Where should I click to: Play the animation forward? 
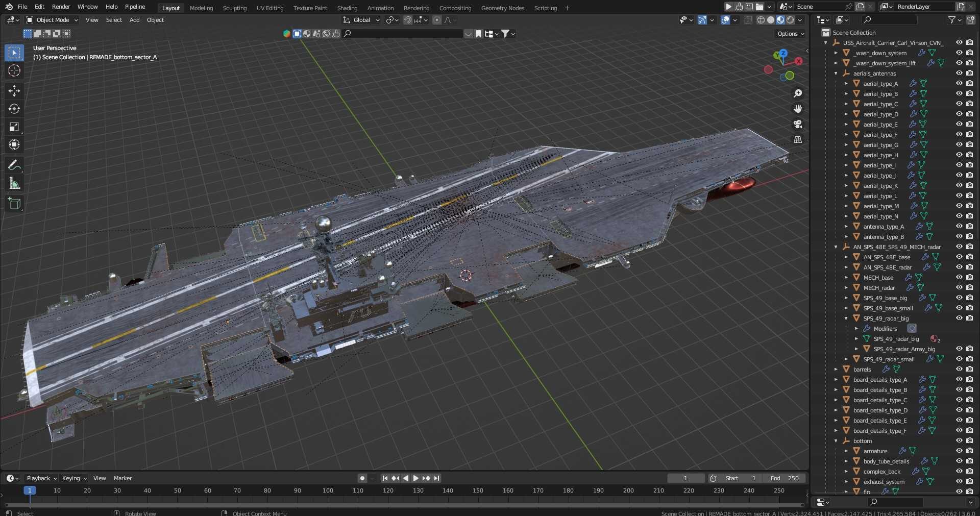tap(415, 478)
